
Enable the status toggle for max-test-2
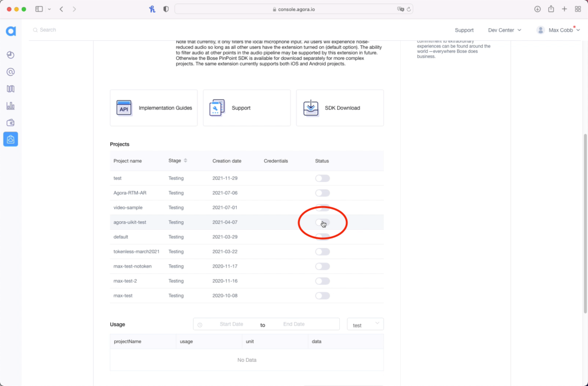click(323, 281)
